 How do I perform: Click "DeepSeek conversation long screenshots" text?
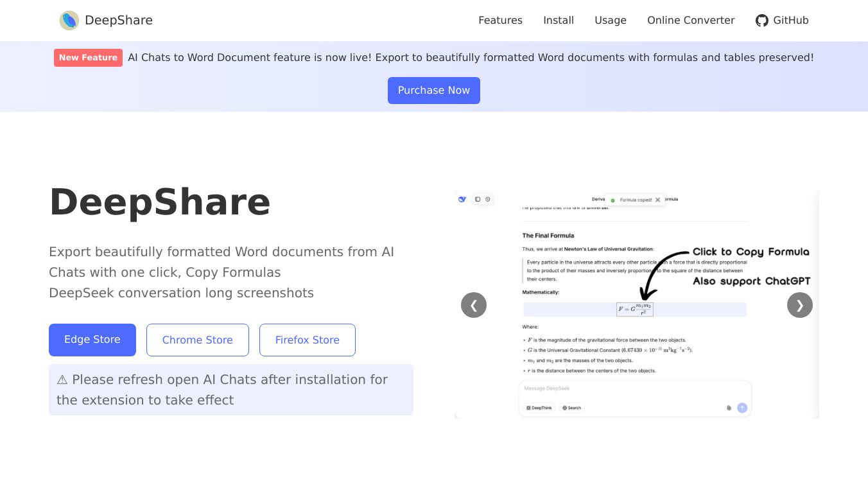pos(181,293)
